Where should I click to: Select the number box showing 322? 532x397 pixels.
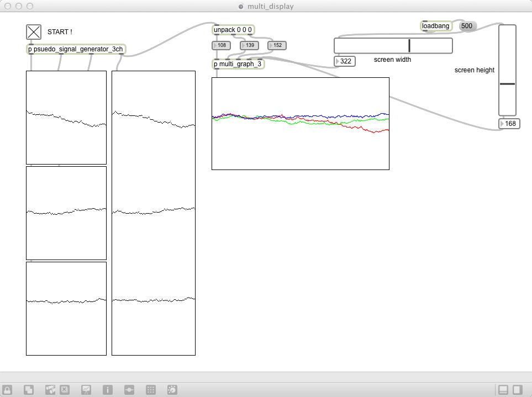(x=345, y=61)
